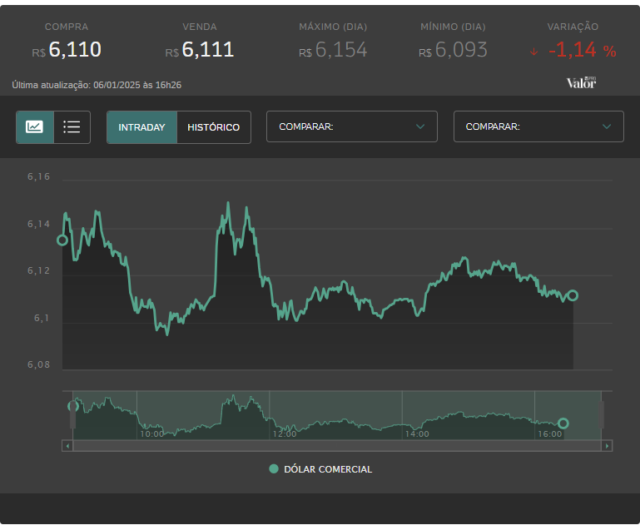Toggle the Dólar Comercial legend series
The width and height of the screenshot is (640, 525).
(x=320, y=469)
